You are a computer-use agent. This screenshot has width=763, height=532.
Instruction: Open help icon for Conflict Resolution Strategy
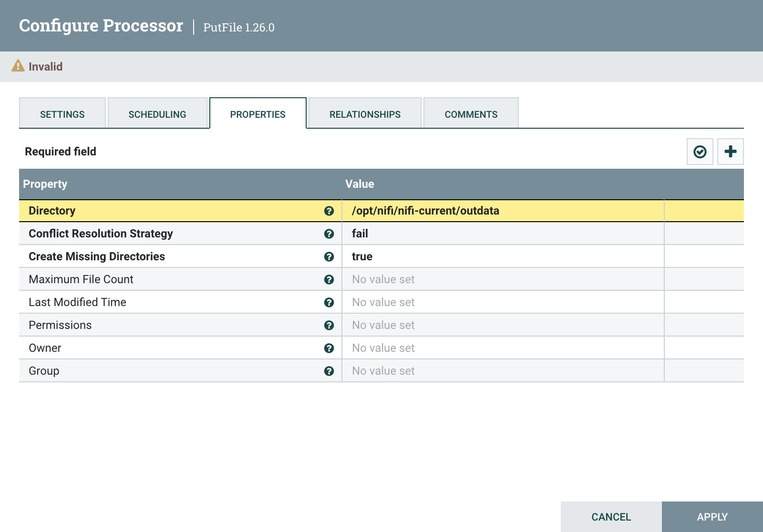[x=329, y=234]
